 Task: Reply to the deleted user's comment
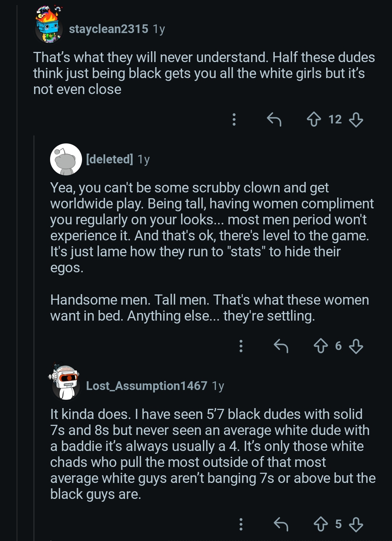[x=281, y=346]
